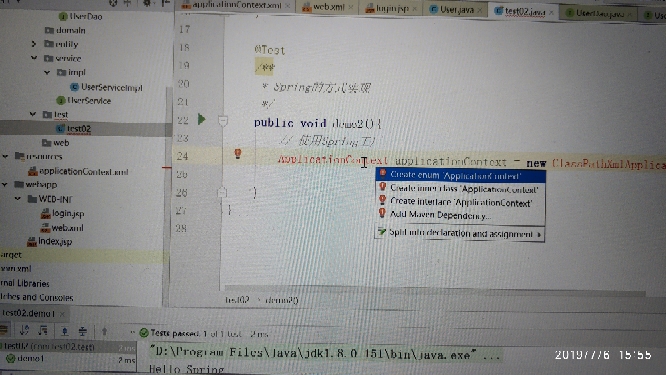Close the login.jsp editor tab
Image resolution: width=666 pixels, height=375 pixels.
[415, 8]
